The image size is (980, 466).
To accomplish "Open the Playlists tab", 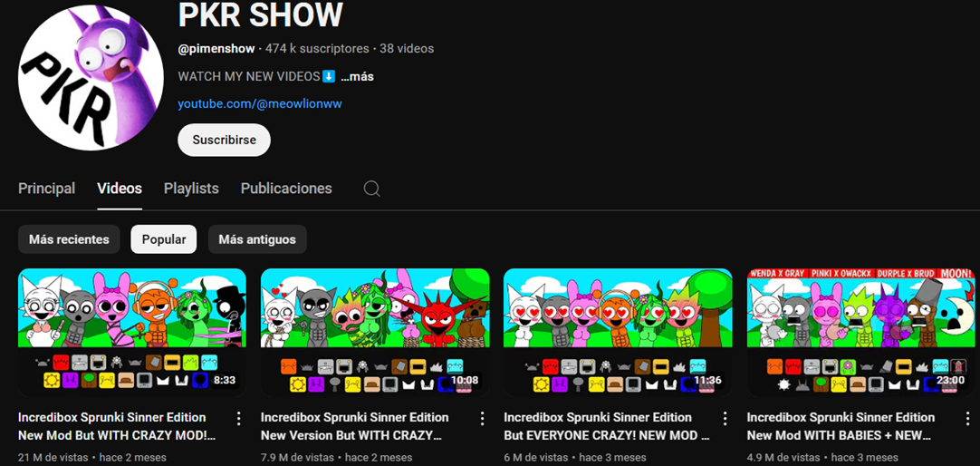I will click(x=191, y=189).
